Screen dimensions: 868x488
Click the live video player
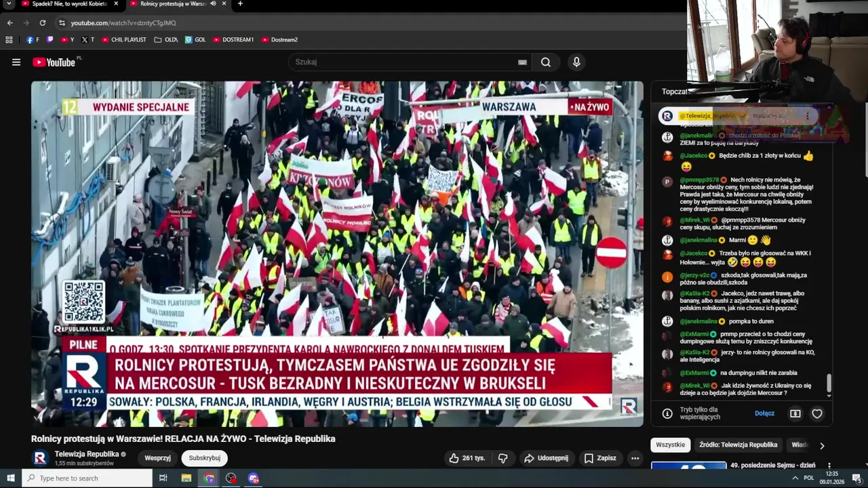point(337,254)
